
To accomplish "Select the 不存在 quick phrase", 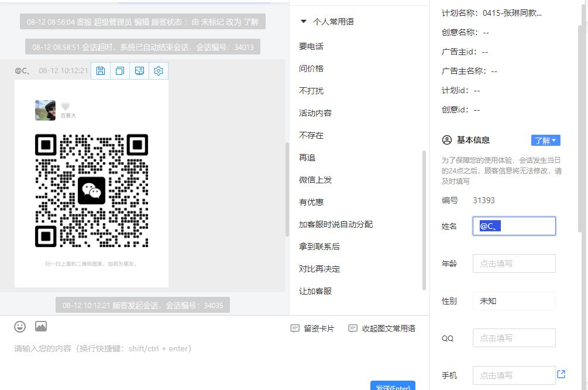I will (x=311, y=135).
